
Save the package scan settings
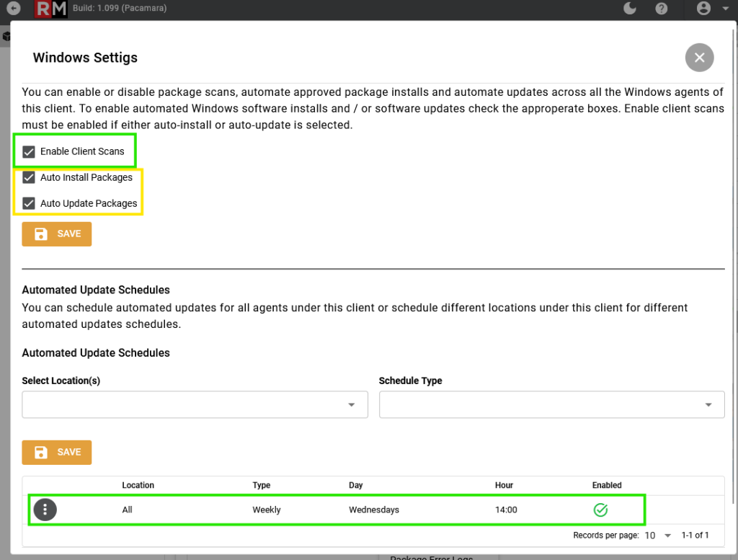(x=56, y=234)
